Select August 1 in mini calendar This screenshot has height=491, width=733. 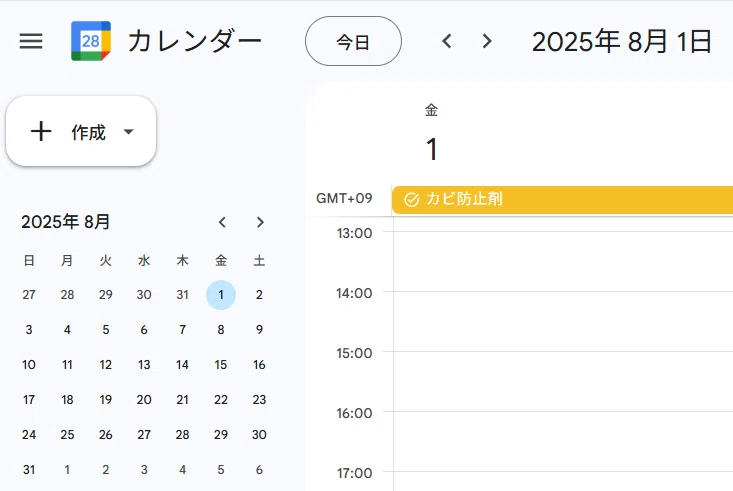(x=221, y=295)
